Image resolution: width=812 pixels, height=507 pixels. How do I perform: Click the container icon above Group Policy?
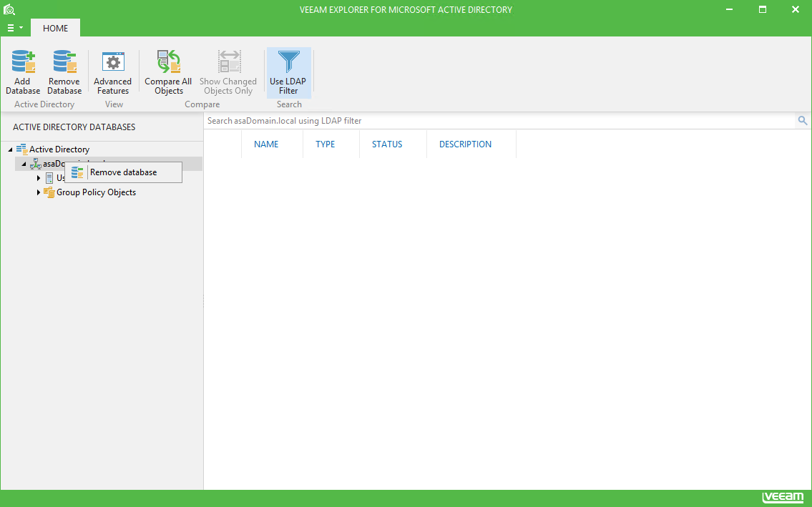pyautogui.click(x=49, y=178)
